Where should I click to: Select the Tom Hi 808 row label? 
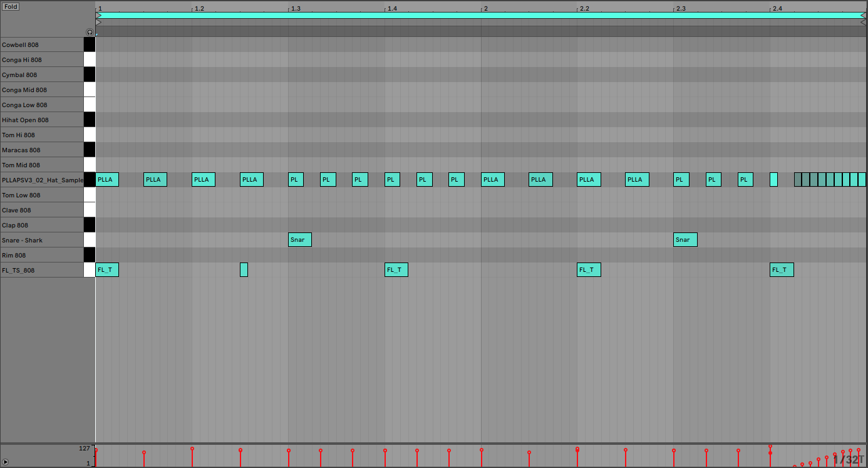42,135
